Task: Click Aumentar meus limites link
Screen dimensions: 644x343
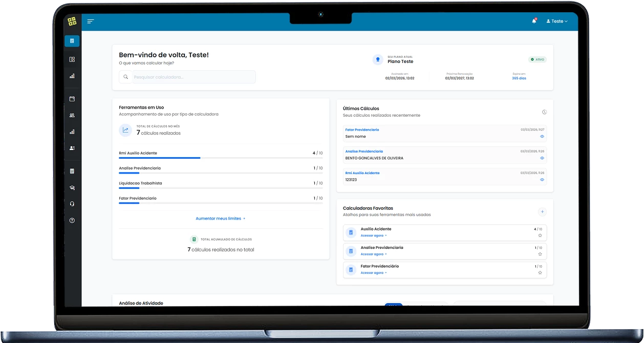Action: [221, 219]
